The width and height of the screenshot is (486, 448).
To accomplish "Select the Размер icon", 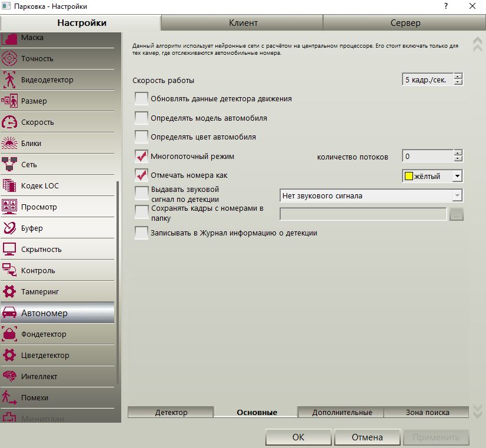I will point(9,101).
